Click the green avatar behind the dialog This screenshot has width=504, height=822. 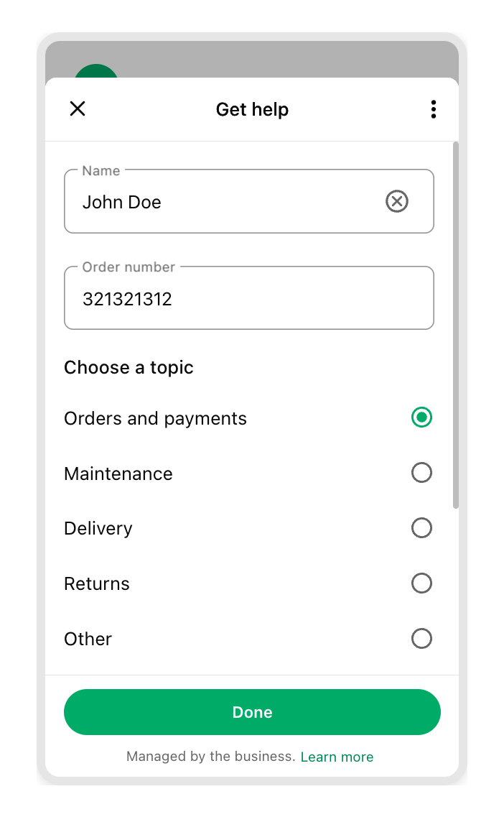pyautogui.click(x=95, y=72)
